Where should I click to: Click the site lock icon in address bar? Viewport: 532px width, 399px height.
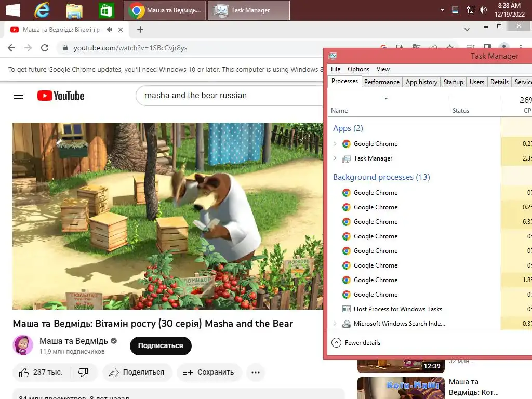tap(65, 48)
